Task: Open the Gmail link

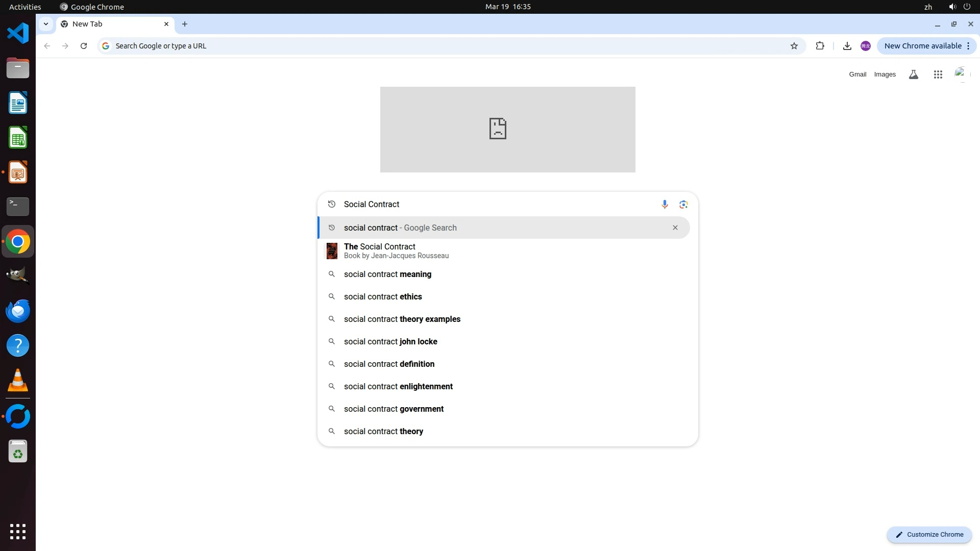Action: point(857,74)
